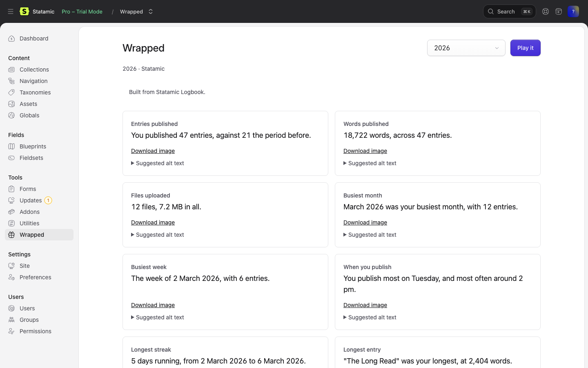This screenshot has height=368, width=588.
Task: Download image for Entries published
Action: [153, 151]
